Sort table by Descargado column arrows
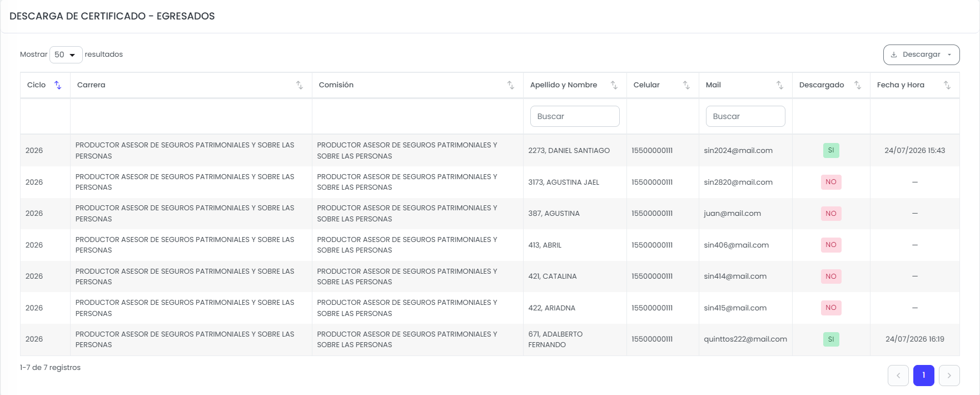The image size is (980, 395). tap(858, 85)
